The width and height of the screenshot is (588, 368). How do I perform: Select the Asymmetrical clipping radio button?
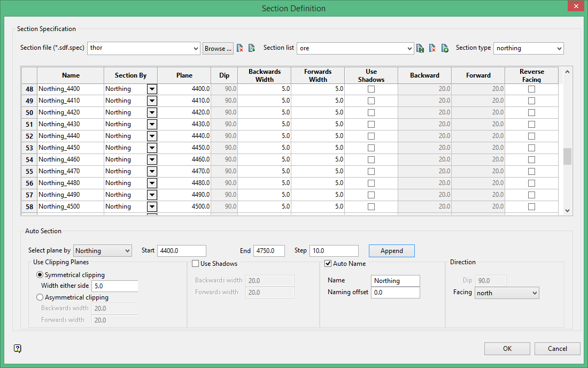[40, 297]
